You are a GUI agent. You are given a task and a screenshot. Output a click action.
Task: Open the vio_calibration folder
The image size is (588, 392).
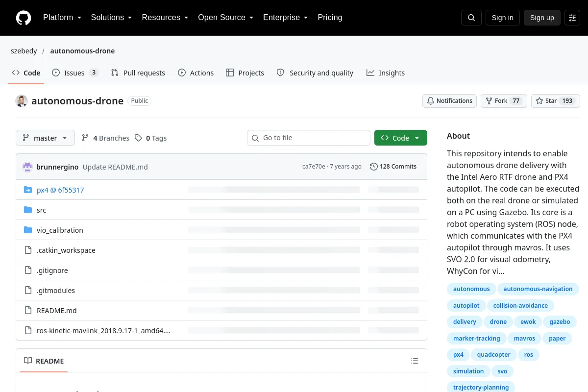click(x=60, y=230)
